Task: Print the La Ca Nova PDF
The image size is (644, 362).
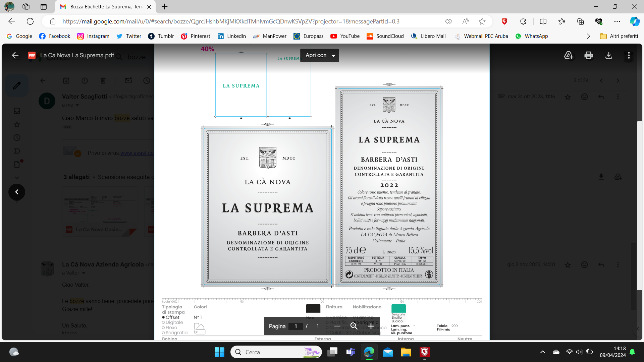Action: point(589,55)
